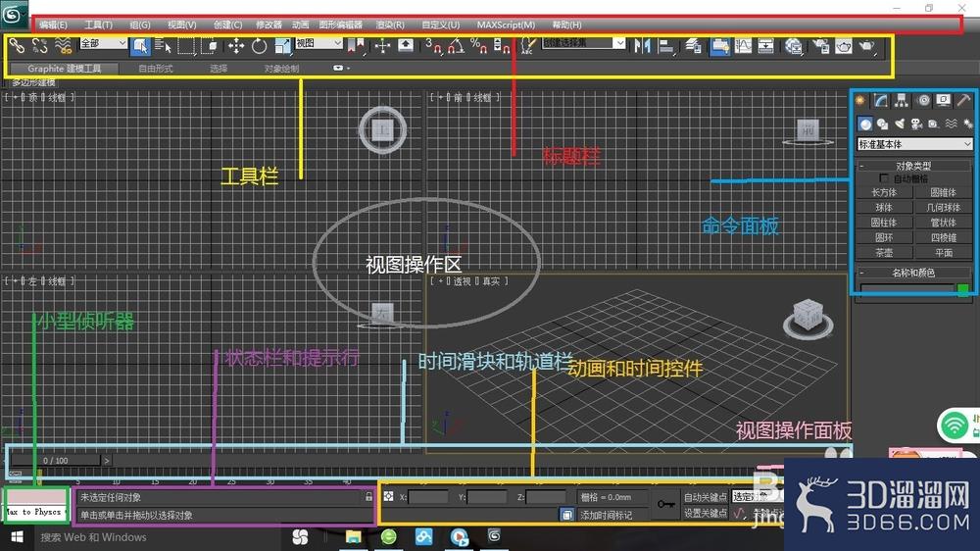The height and width of the screenshot is (551, 980).
Task: Click the 圆柱体 button
Action: (x=884, y=222)
